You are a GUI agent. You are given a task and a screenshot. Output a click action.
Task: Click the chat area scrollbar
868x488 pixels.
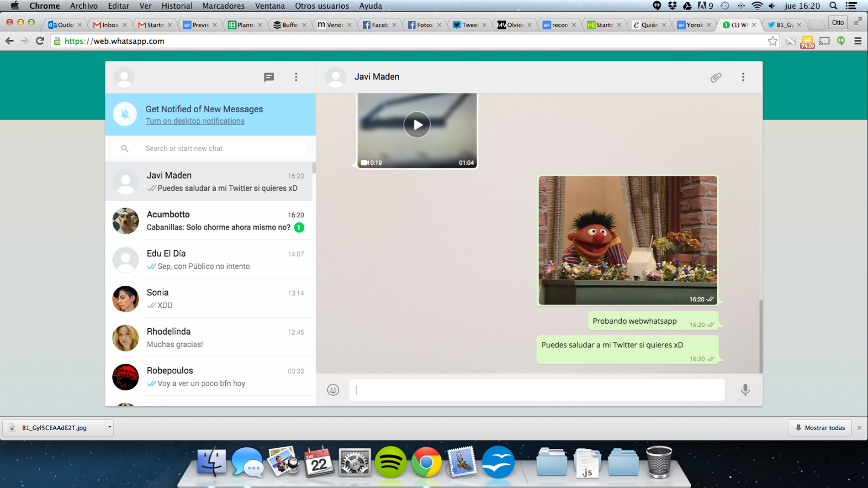pyautogui.click(x=761, y=336)
